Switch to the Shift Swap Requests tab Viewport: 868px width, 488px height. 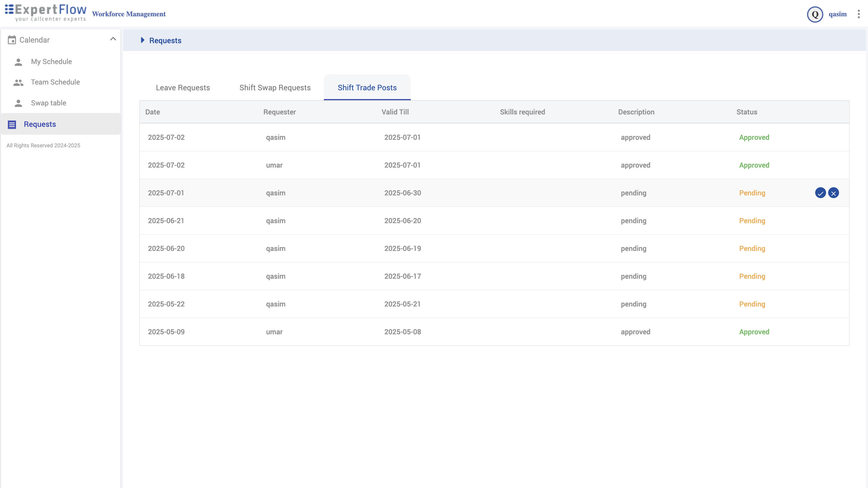click(x=275, y=88)
